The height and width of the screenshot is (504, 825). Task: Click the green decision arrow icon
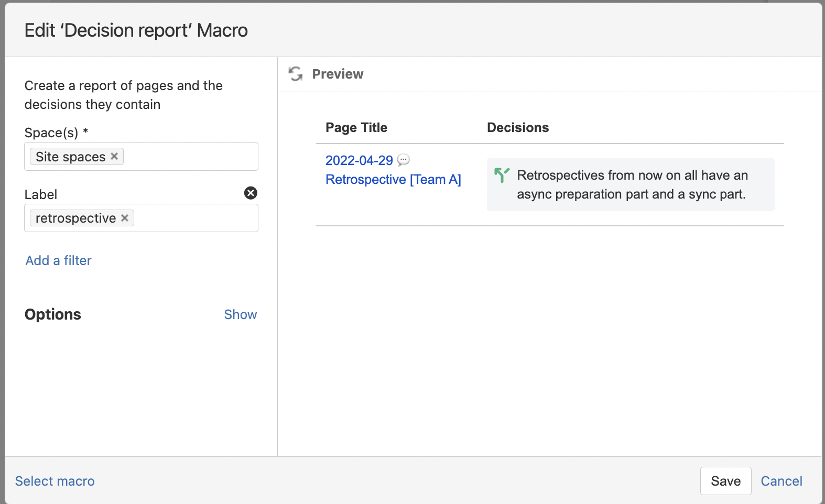[502, 175]
